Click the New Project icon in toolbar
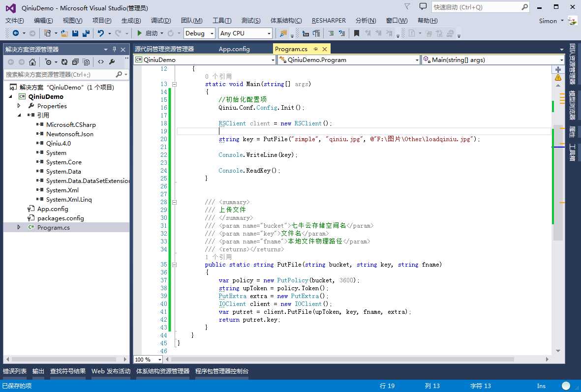 pos(47,33)
